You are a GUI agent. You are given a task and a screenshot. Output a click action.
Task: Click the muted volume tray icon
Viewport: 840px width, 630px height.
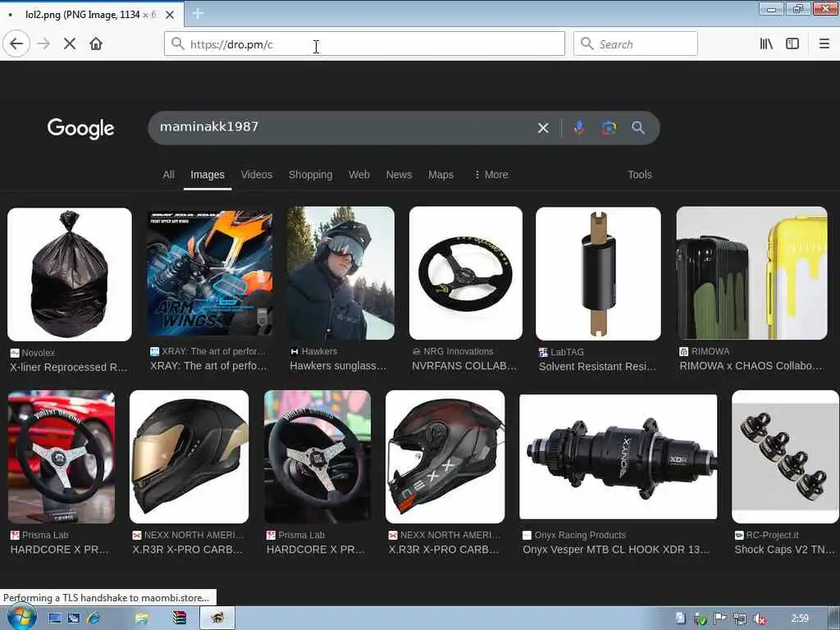759,619
